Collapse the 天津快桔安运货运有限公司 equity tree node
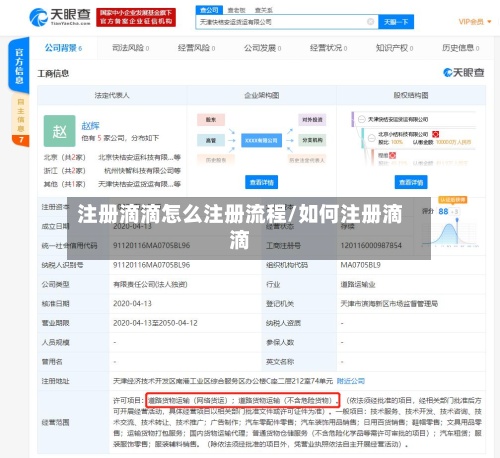The image size is (500, 458). click(x=362, y=119)
